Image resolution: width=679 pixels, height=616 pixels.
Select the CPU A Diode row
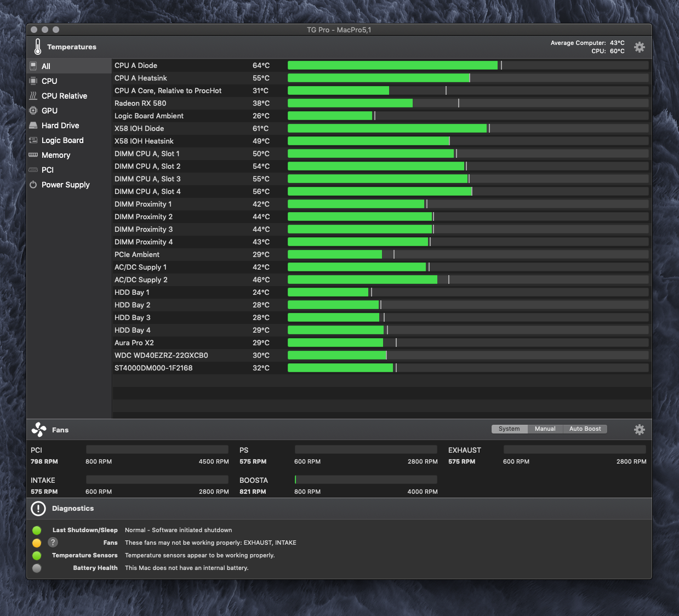(382, 65)
